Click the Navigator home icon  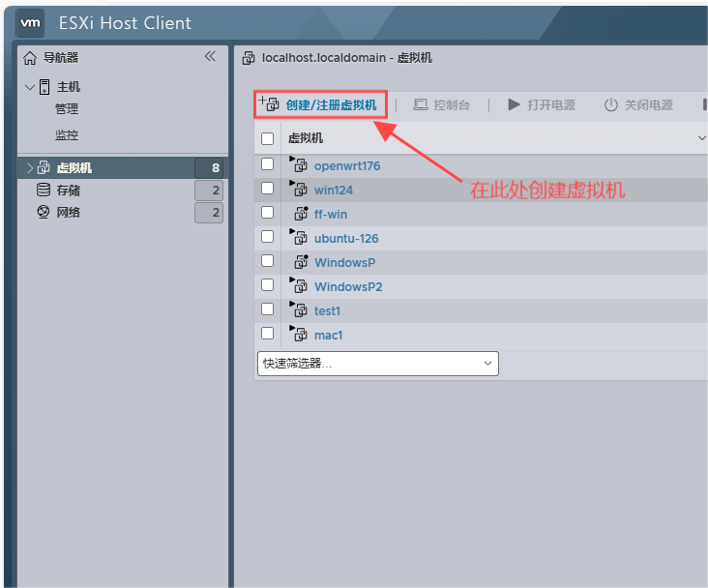pos(30,58)
